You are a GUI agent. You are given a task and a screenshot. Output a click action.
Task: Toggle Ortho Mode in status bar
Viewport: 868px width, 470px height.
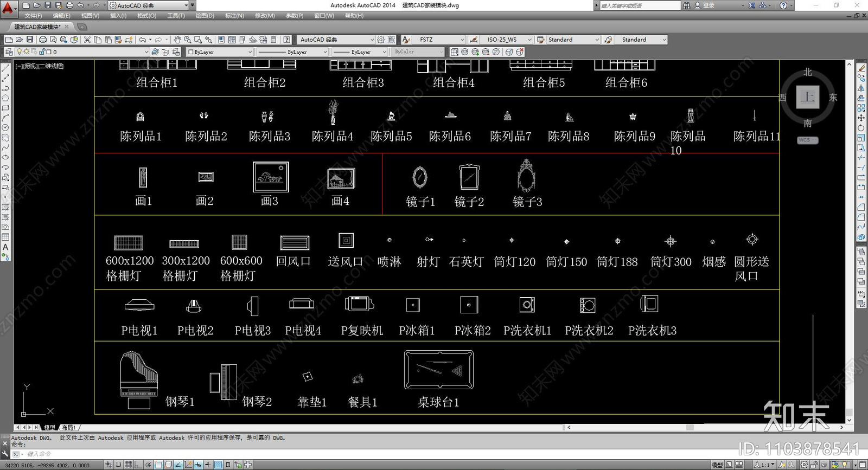tap(138, 465)
